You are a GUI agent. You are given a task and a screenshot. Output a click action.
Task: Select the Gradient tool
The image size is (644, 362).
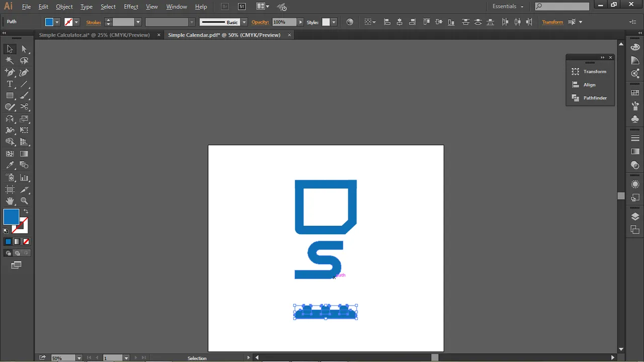[24, 154]
